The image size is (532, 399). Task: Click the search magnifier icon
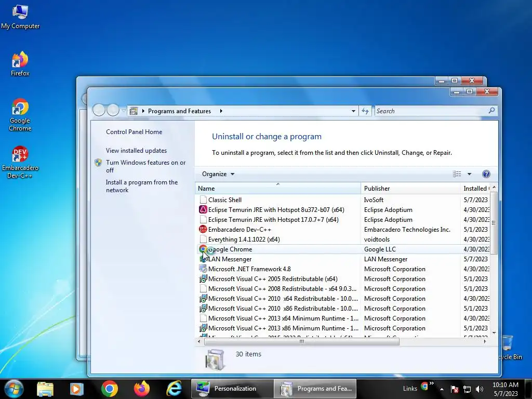491,111
